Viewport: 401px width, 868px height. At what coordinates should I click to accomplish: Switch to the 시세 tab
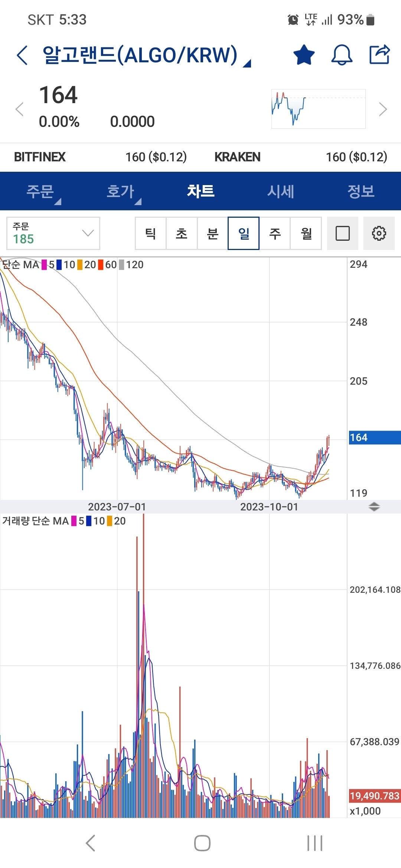[281, 191]
